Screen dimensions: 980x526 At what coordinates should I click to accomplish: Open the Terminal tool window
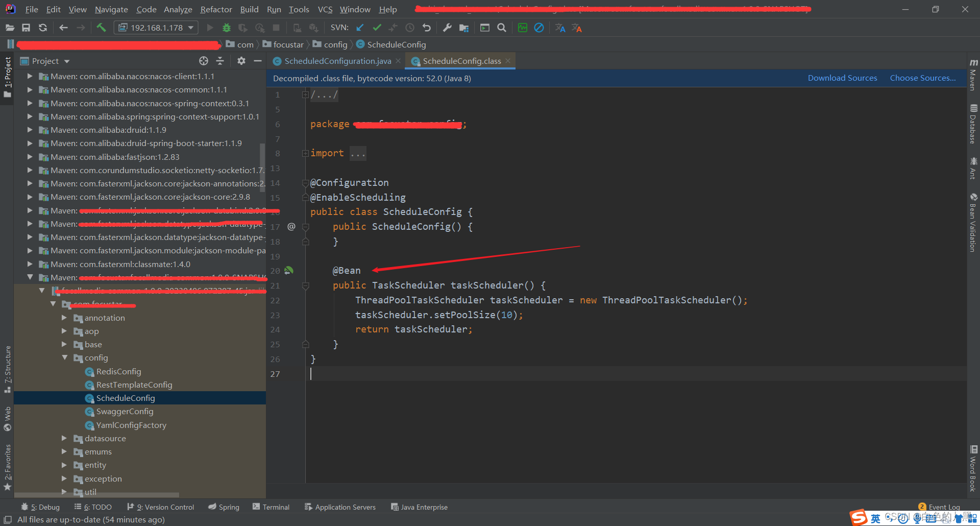click(x=276, y=507)
